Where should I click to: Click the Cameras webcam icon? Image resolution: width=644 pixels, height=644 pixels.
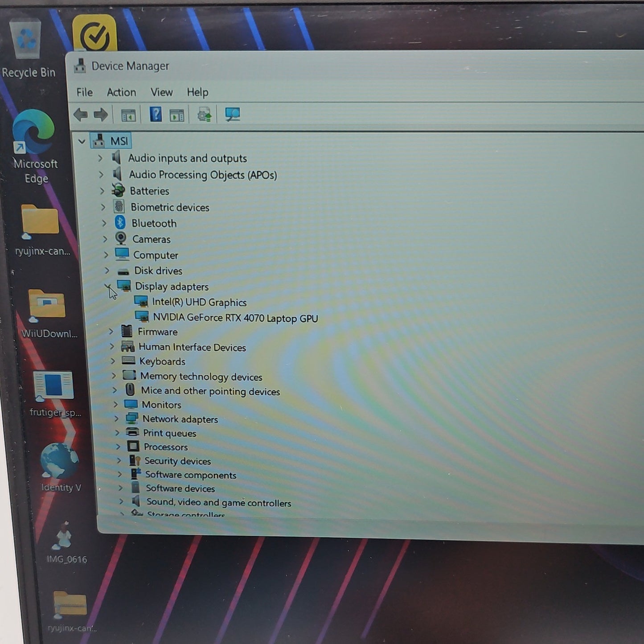(x=121, y=238)
